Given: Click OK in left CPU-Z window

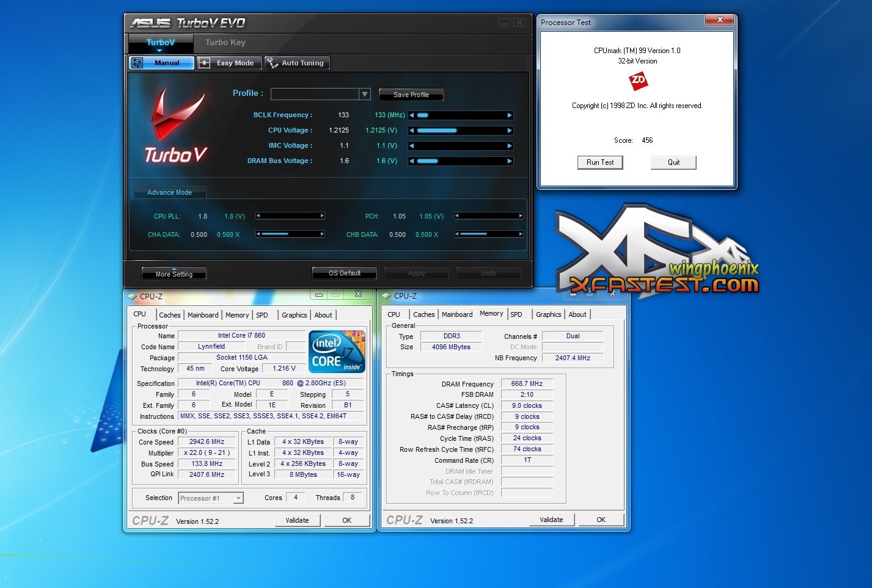Looking at the screenshot, I should coord(347,520).
